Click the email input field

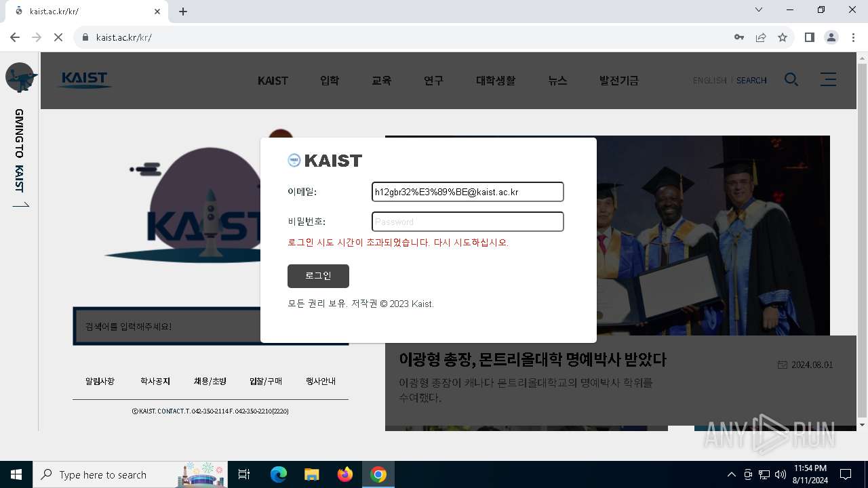pyautogui.click(x=468, y=192)
